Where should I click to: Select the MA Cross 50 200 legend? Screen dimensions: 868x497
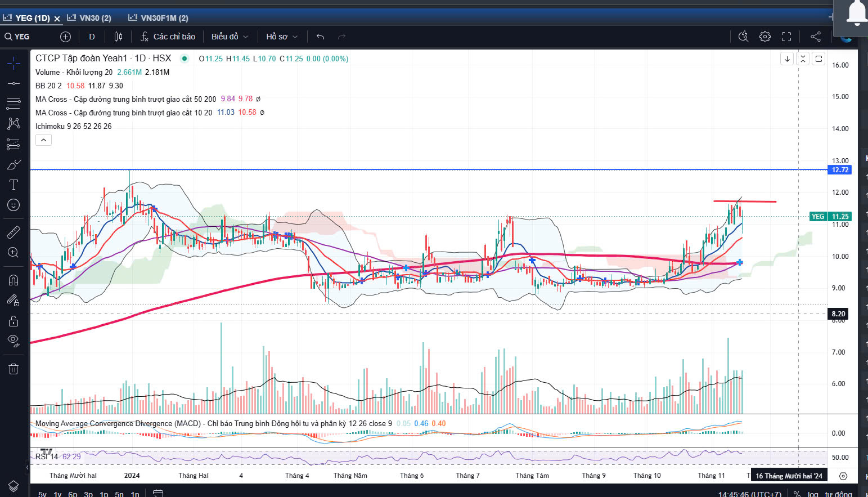pos(125,99)
